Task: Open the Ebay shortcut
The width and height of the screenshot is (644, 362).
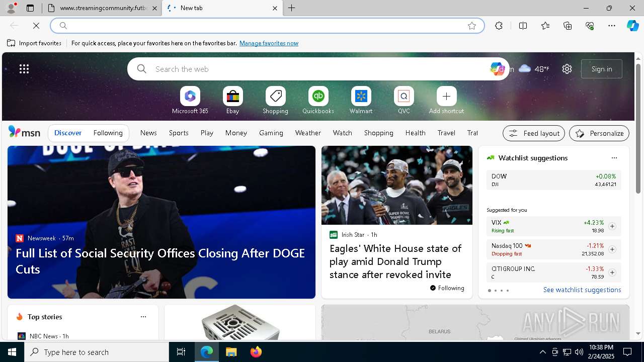Action: point(232,100)
